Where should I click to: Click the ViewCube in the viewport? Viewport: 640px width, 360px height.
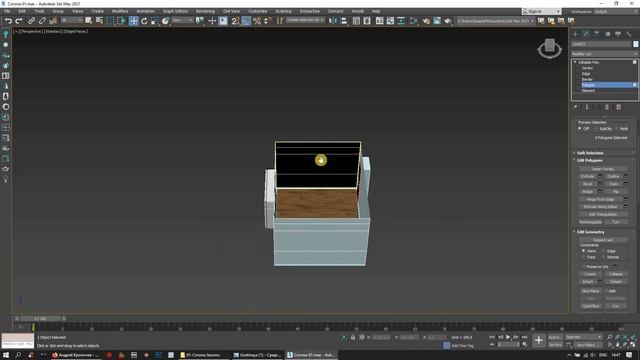tap(549, 49)
